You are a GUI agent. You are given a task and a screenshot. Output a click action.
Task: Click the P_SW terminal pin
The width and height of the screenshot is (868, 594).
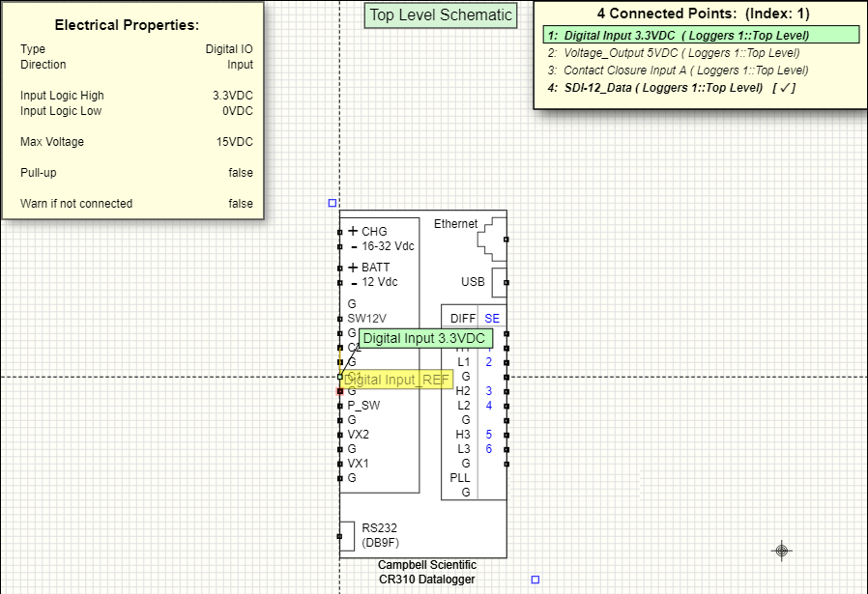pos(340,406)
